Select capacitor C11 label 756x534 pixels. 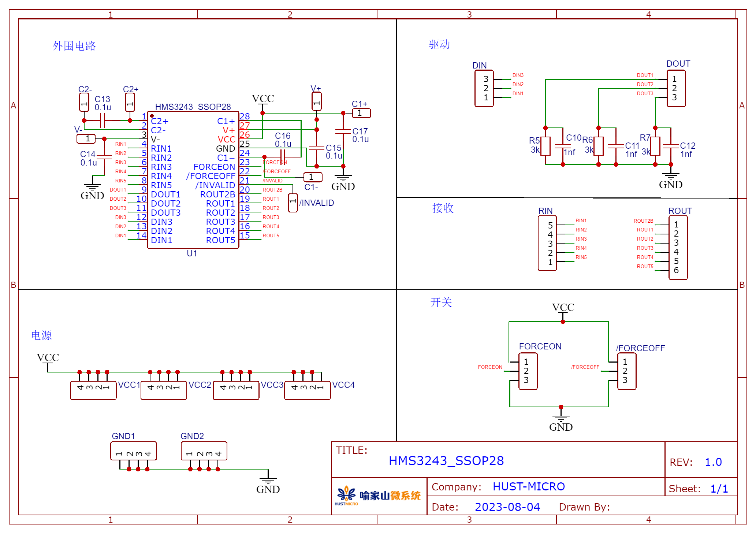632,146
